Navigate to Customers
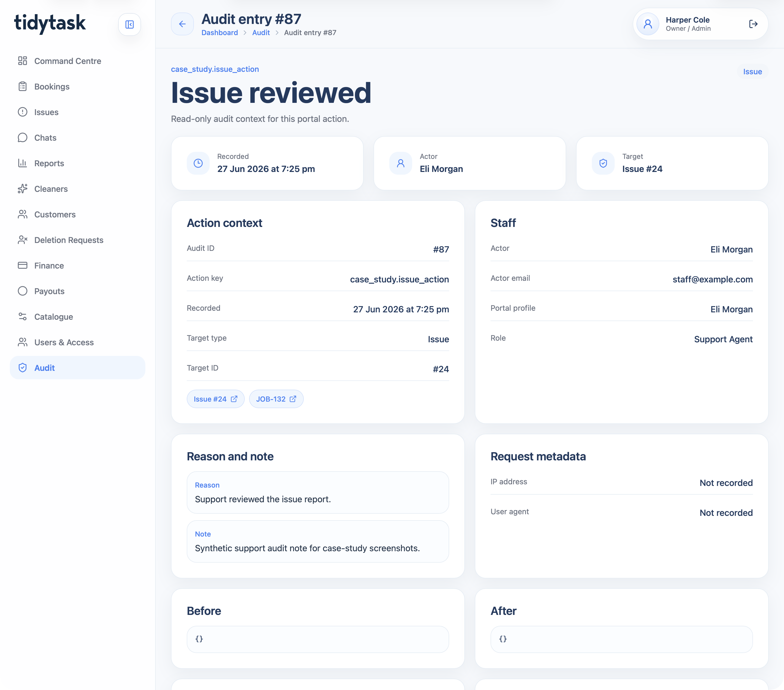784x690 pixels. point(78,214)
